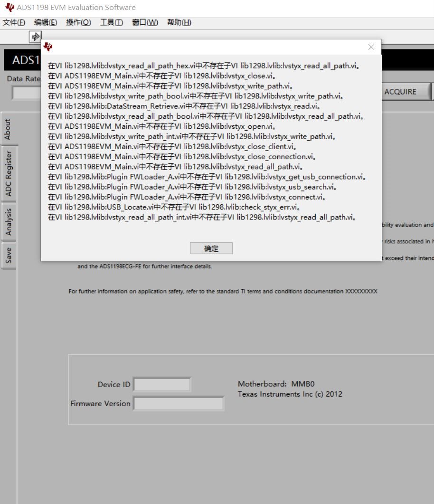Select error line about lvstyx_read_all_path_int.vi
Image resolution: width=434 pixels, height=504 pixels.
pos(202,217)
